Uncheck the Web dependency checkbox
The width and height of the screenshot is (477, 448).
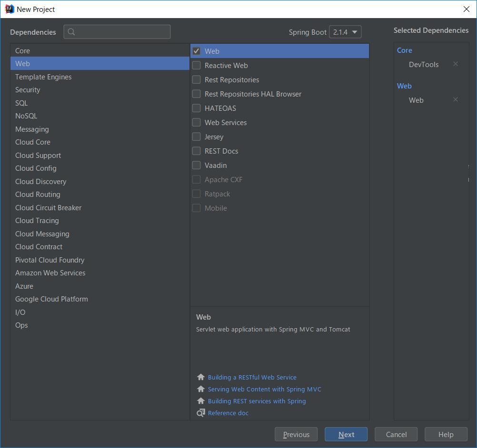(x=197, y=51)
